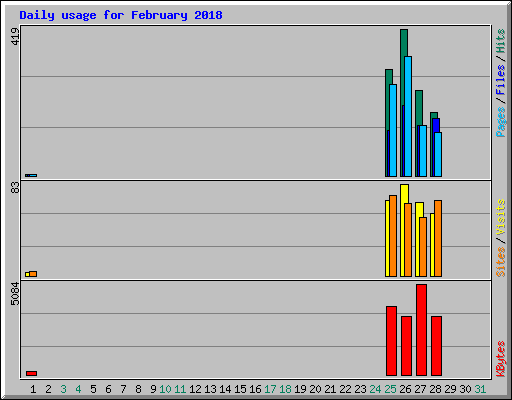Click the Sites legend label
Image resolution: width=512 pixels, height=400 pixels.
click(x=500, y=262)
